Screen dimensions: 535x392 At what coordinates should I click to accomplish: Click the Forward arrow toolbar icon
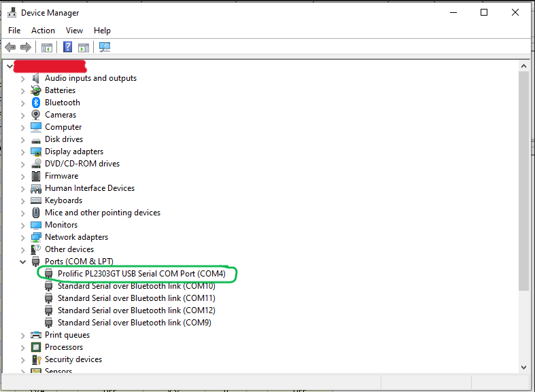tap(26, 47)
